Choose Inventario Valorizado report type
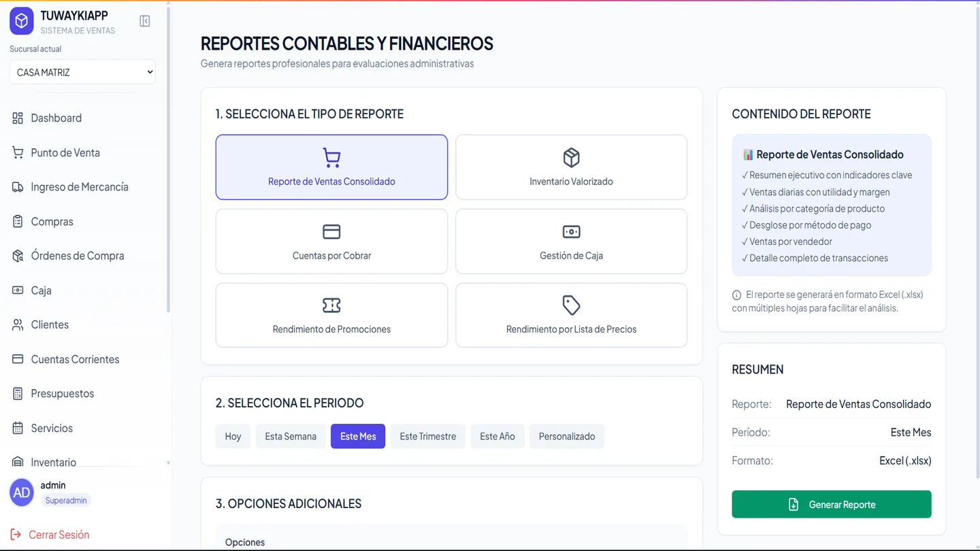This screenshot has width=980, height=551. (572, 167)
